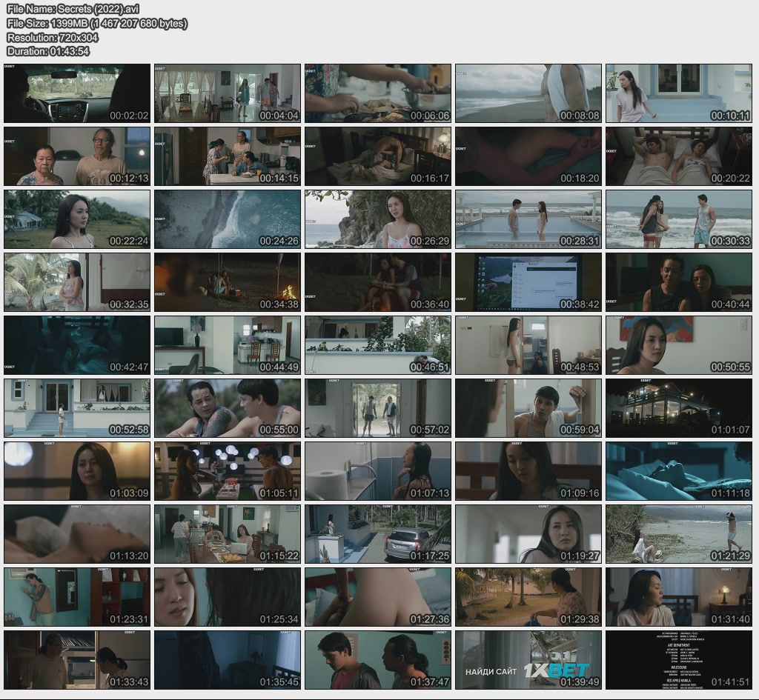This screenshot has width=759, height=700.
Task: Click the thumbnail stamped 00:48:53
Action: pos(528,345)
